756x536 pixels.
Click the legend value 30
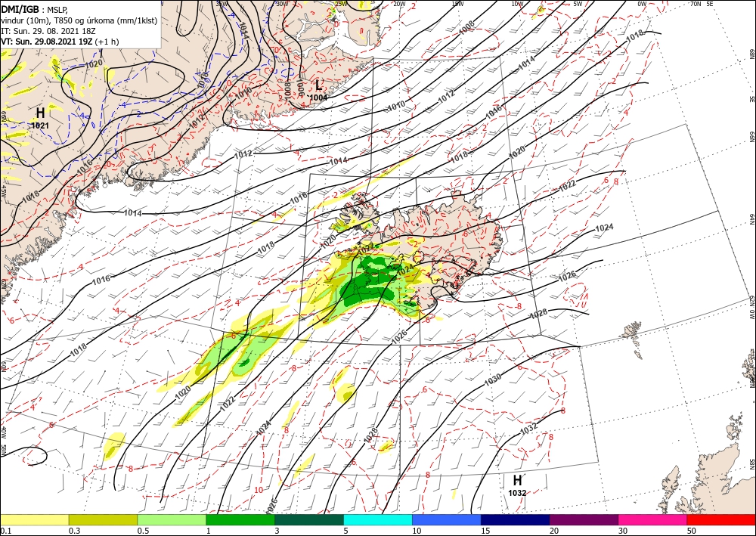point(623,531)
